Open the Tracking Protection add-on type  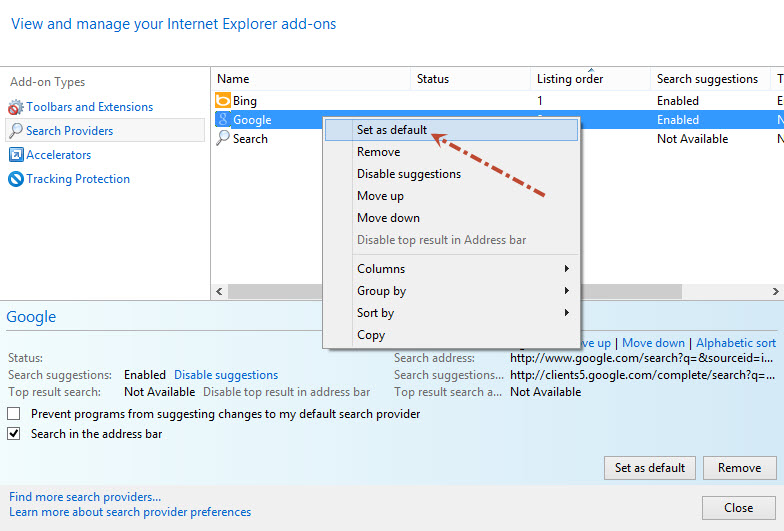pos(78,178)
